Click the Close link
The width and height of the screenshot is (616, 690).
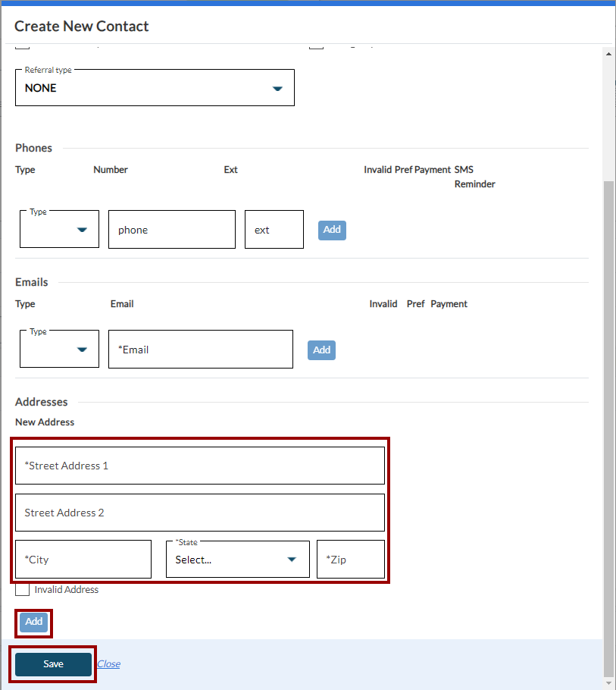(x=108, y=664)
